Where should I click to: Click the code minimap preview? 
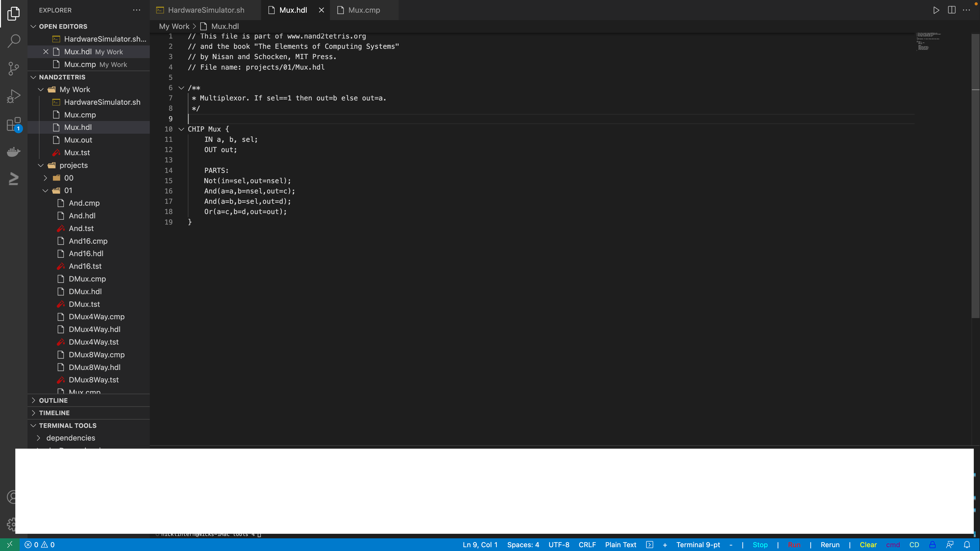(x=928, y=42)
